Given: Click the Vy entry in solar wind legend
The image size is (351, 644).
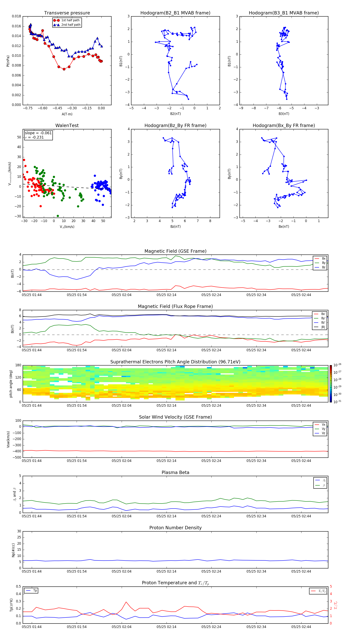Looking at the screenshot, I should [320, 429].
